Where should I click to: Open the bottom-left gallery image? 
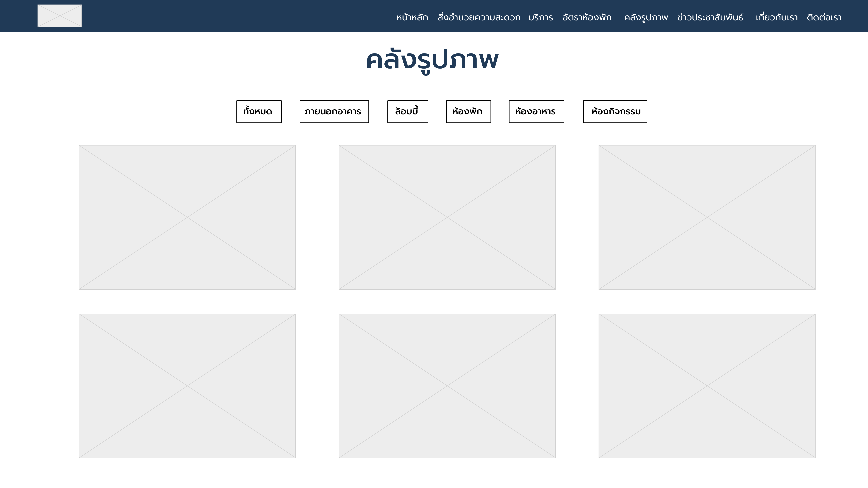[187, 386]
